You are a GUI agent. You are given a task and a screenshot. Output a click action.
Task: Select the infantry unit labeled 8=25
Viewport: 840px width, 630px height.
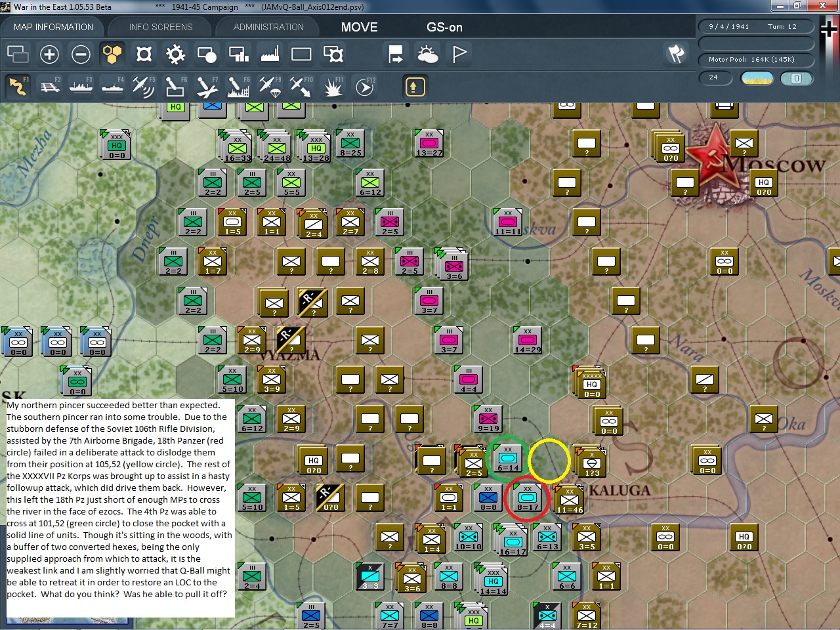350,144
